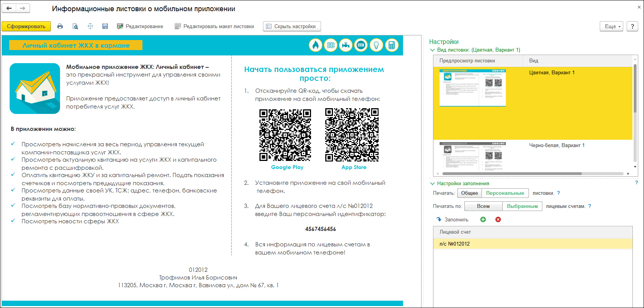The image size is (644, 308).
Task: Switch to Общие leaflets
Action: [470, 193]
